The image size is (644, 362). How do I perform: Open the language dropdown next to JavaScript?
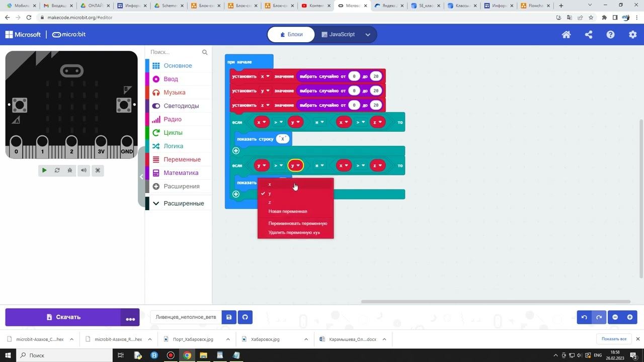368,35
